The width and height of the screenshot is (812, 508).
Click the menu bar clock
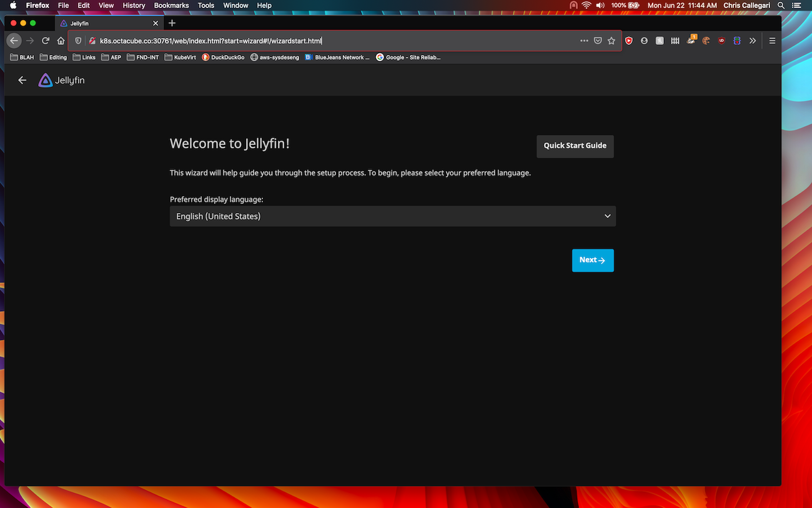point(681,5)
